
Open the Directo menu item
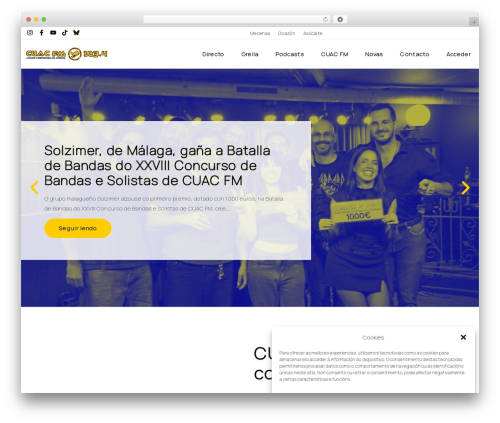click(213, 54)
